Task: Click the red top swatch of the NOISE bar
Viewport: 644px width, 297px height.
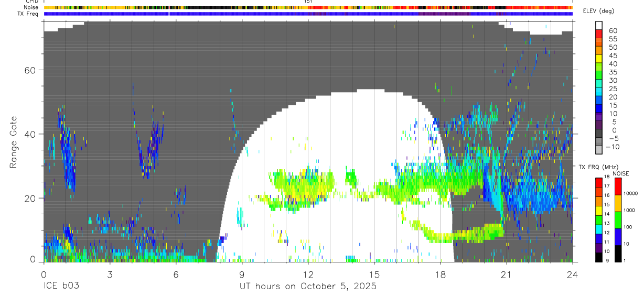Action: 618,186
